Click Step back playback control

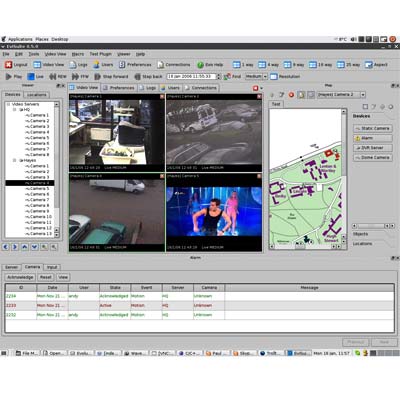click(148, 77)
